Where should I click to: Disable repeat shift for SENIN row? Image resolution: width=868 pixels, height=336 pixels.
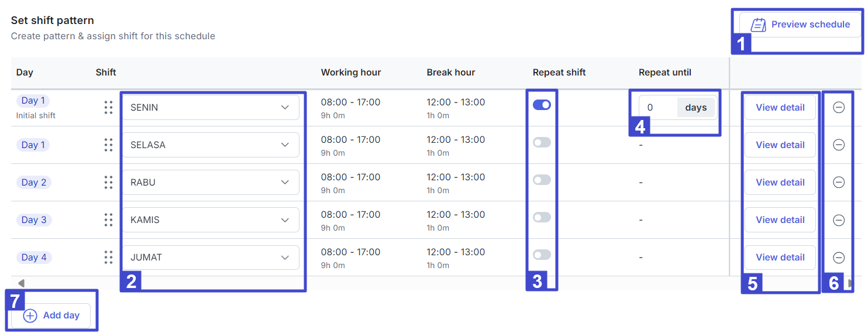pos(542,105)
